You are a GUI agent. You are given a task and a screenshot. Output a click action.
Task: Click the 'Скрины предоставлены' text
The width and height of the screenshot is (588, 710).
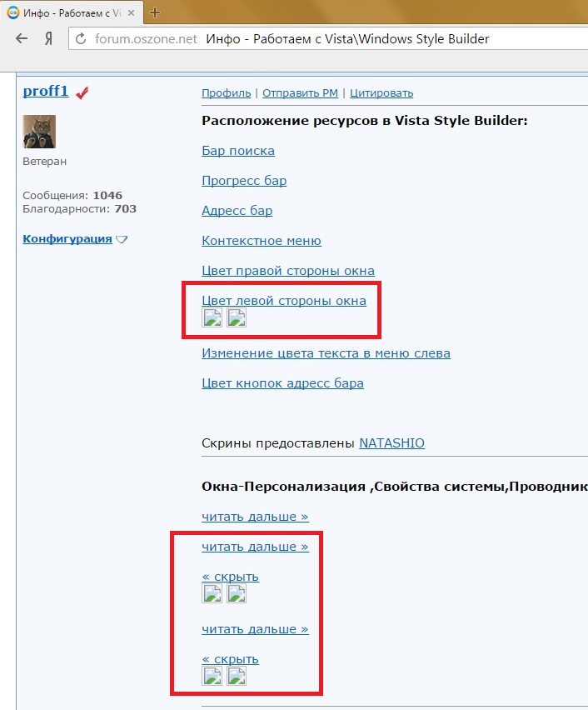[x=277, y=442]
